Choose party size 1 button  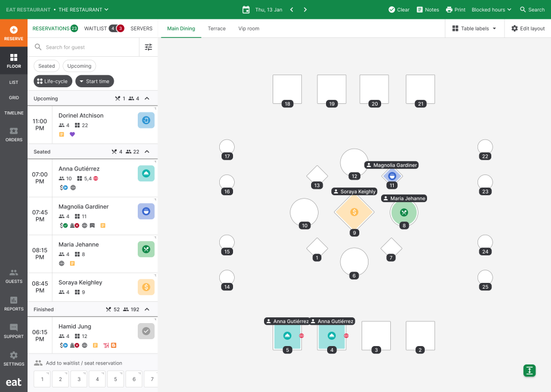click(42, 379)
